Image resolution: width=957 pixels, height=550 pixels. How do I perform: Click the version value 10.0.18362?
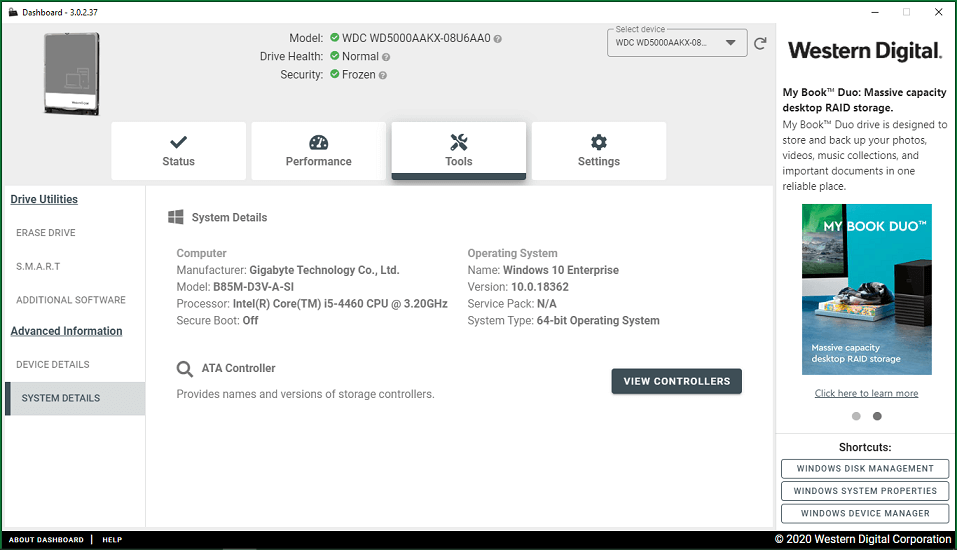coord(540,287)
